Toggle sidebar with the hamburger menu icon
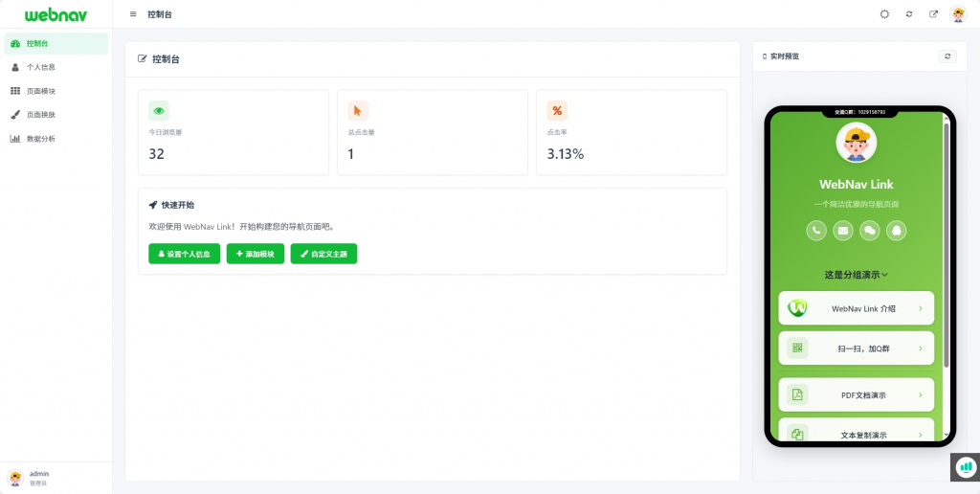The height and width of the screenshot is (494, 980). coord(133,14)
